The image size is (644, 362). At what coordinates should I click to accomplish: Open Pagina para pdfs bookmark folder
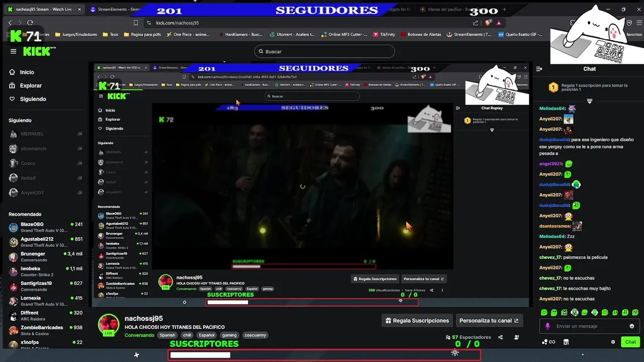(142, 35)
